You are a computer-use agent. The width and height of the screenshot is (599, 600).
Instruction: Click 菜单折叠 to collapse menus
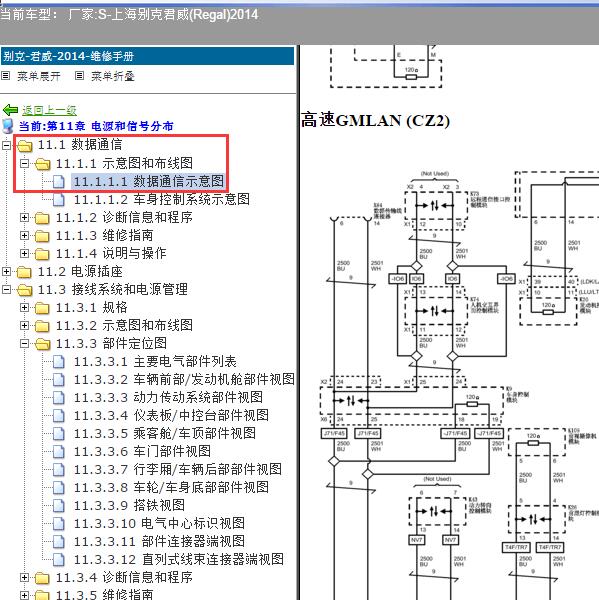click(x=113, y=76)
